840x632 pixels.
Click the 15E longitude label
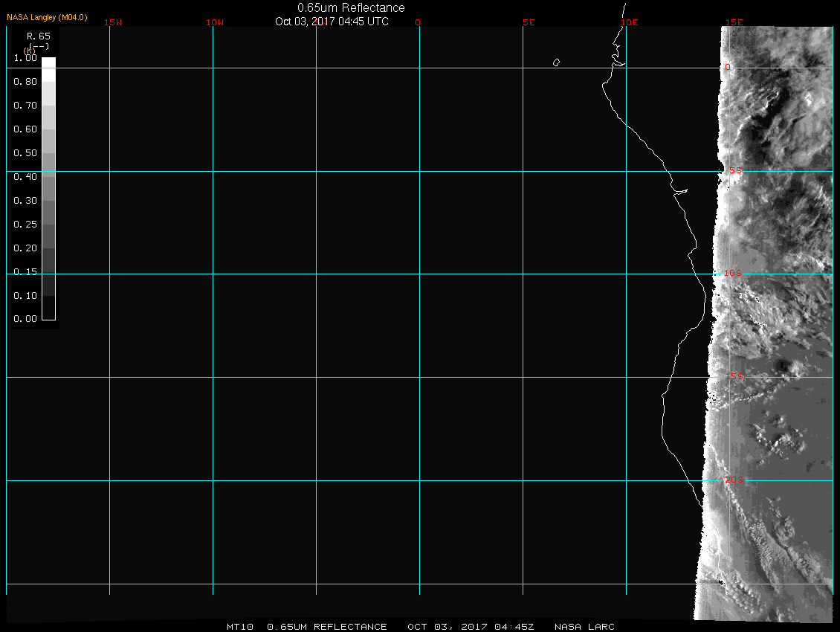[734, 22]
